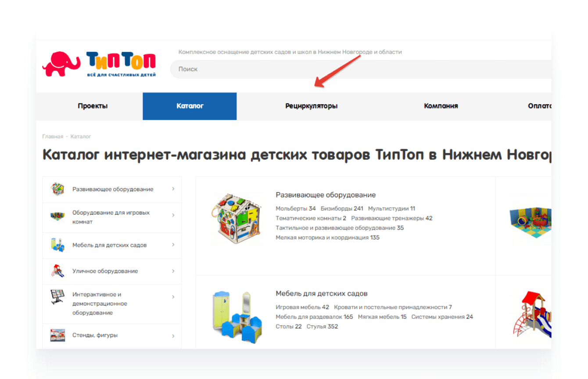Switch to the Проекты menu tab

pyautogui.click(x=93, y=106)
